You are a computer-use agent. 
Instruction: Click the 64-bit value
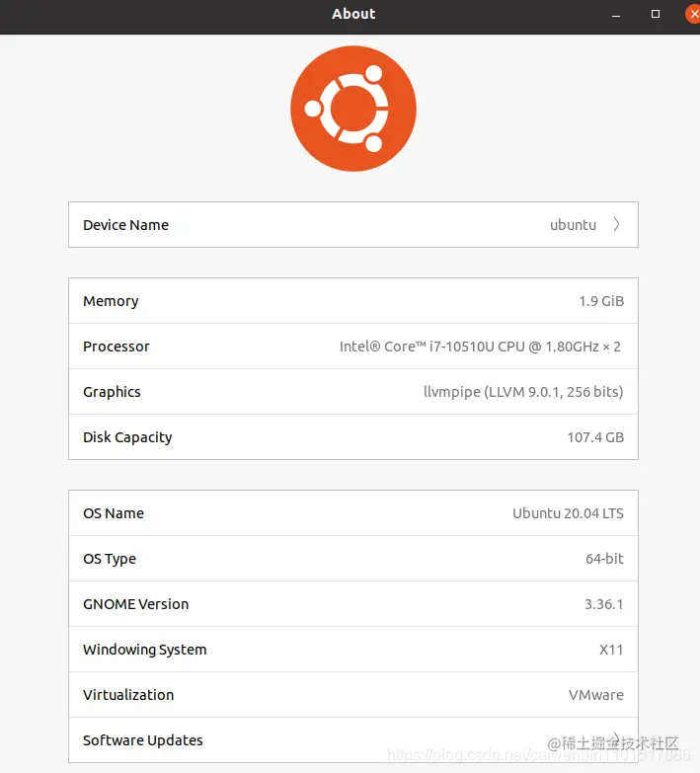point(604,559)
